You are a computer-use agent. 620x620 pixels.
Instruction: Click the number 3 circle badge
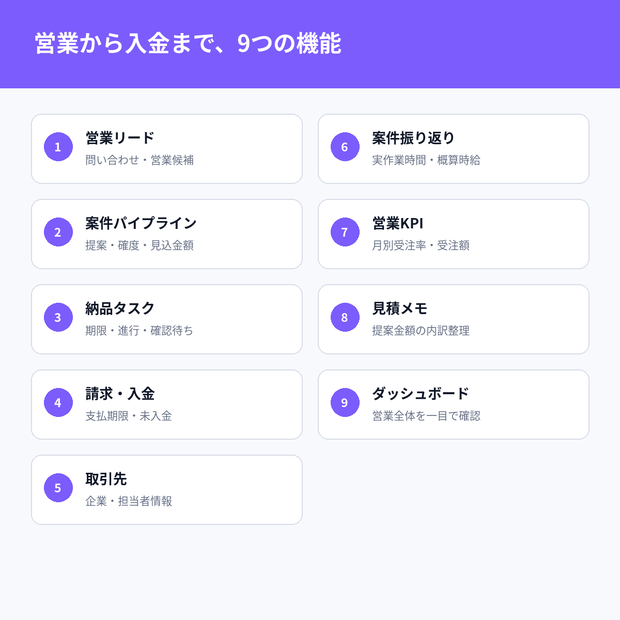pyautogui.click(x=58, y=317)
